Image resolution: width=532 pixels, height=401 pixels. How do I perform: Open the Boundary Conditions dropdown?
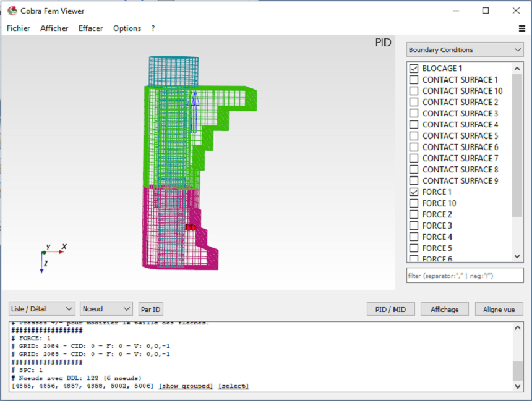click(x=465, y=50)
